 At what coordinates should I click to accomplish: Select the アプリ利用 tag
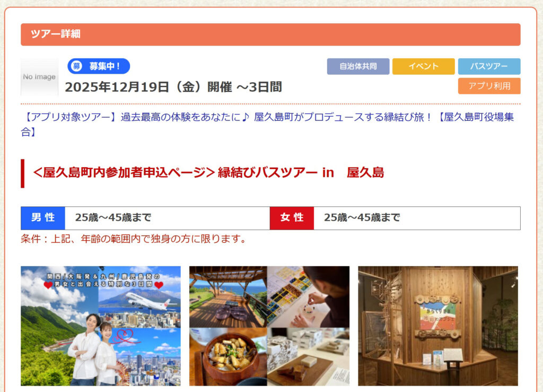(x=489, y=86)
